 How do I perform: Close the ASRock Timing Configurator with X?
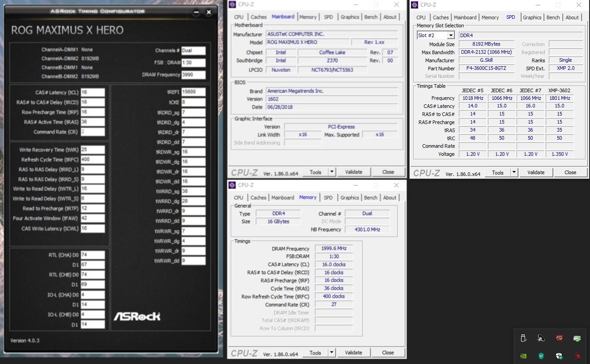point(209,12)
